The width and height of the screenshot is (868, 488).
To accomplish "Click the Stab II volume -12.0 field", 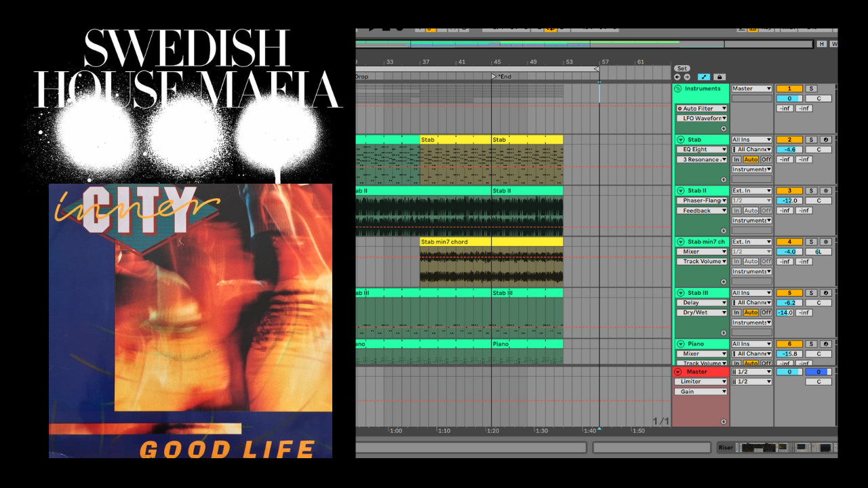I will coord(789,201).
